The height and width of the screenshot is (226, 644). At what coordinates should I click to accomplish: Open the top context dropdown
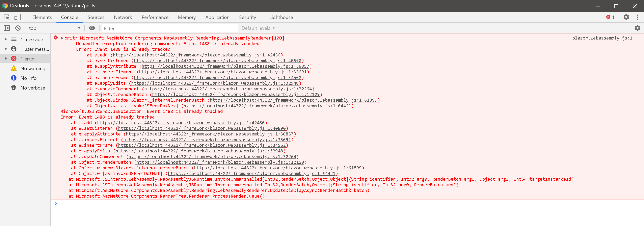pyautogui.click(x=54, y=28)
